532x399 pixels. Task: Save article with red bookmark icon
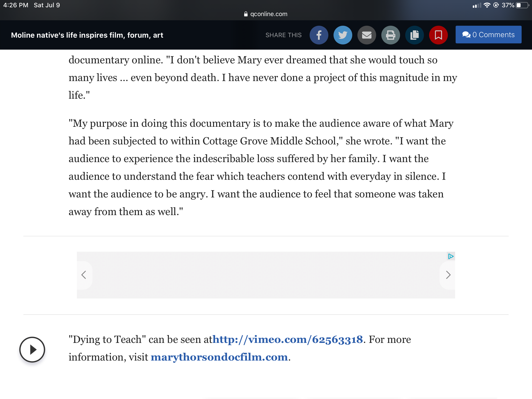[x=438, y=35]
